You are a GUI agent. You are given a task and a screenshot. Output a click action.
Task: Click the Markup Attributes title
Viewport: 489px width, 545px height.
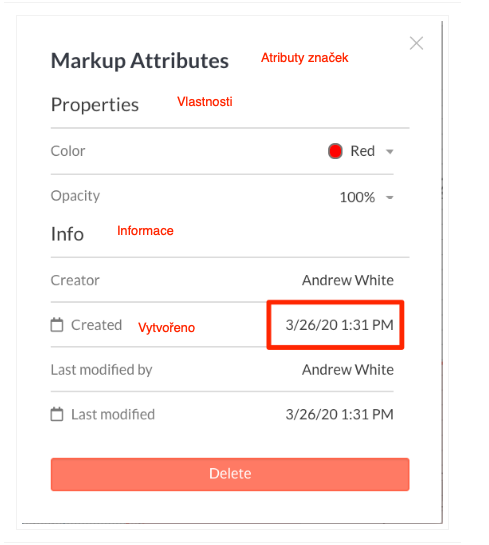pyautogui.click(x=140, y=61)
